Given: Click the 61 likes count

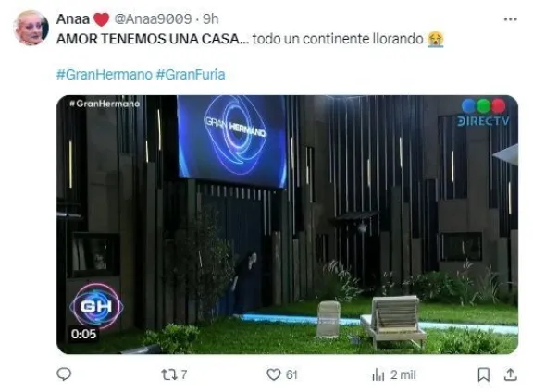Looking at the screenshot, I should [x=291, y=375].
